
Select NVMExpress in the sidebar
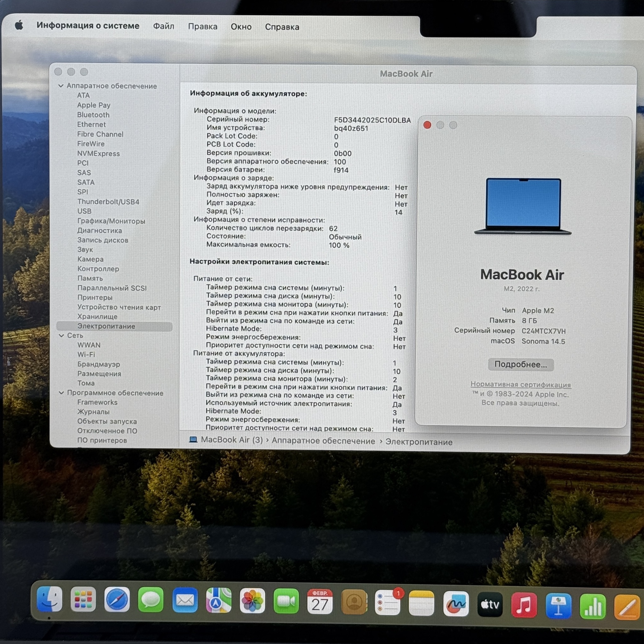(98, 153)
